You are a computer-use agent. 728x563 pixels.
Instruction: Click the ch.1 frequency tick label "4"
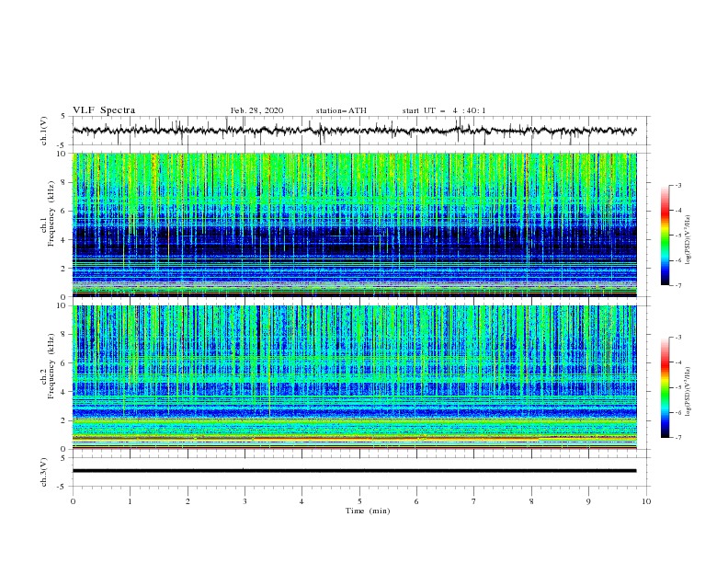[x=64, y=240]
